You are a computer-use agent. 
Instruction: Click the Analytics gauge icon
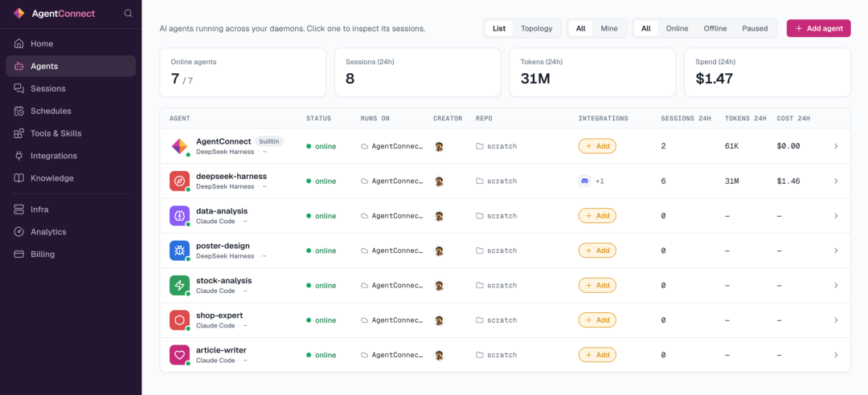point(18,232)
